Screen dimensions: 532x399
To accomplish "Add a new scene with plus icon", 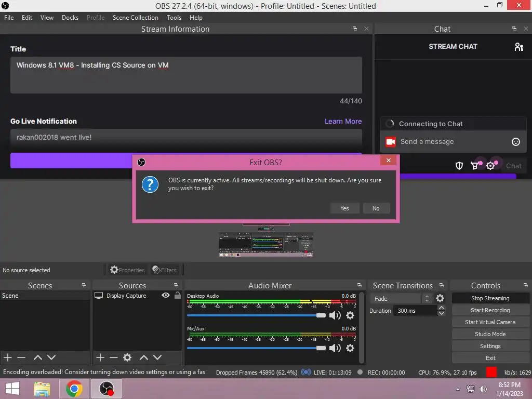I will (x=8, y=357).
